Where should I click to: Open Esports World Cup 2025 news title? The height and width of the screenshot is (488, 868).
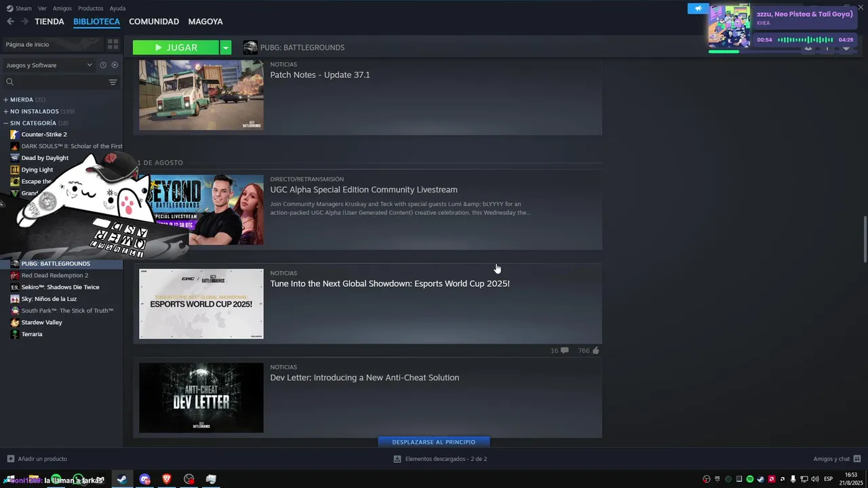(390, 283)
